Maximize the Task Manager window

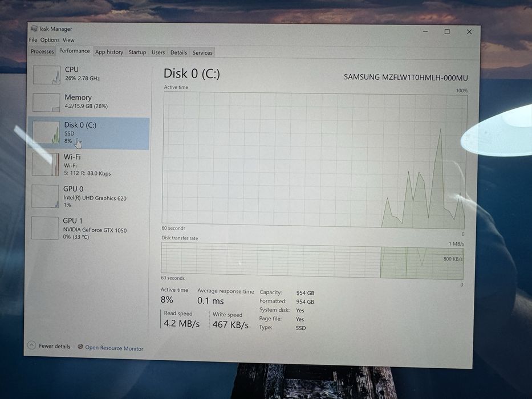coord(447,31)
